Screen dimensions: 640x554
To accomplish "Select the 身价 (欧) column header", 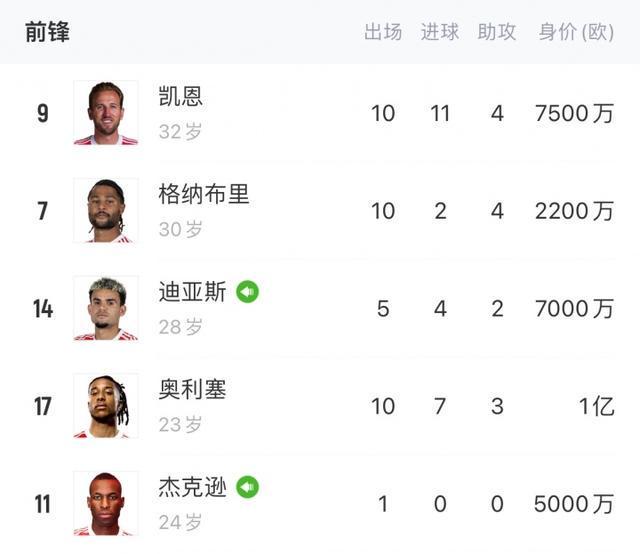I will tap(576, 32).
